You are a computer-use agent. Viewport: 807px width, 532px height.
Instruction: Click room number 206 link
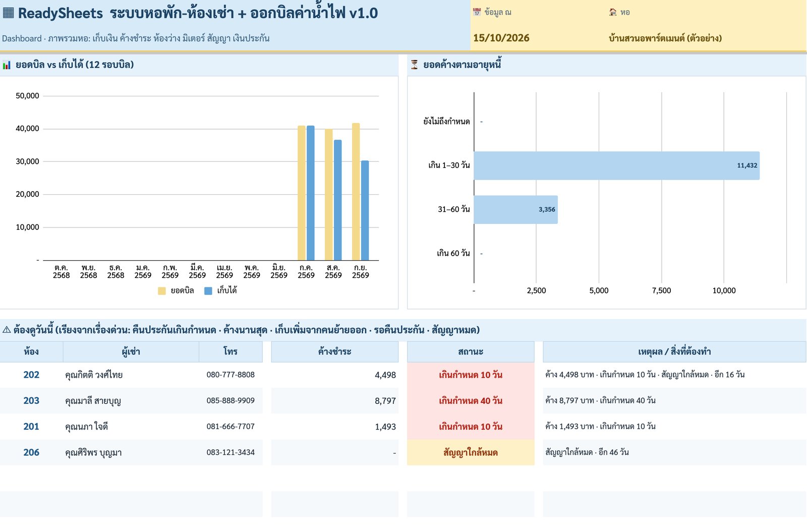point(31,452)
